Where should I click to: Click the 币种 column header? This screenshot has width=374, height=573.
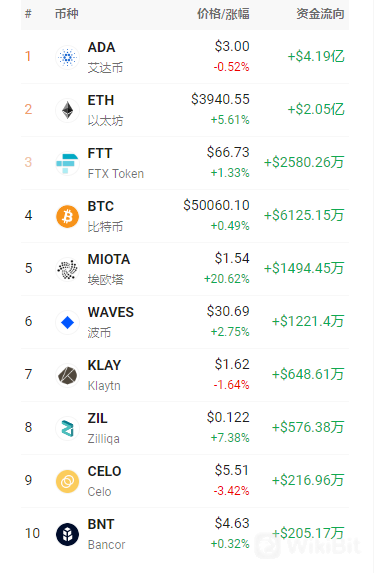[67, 14]
